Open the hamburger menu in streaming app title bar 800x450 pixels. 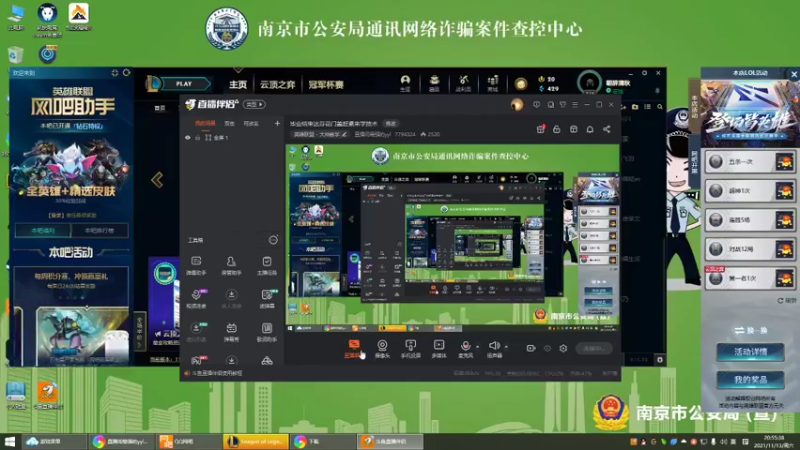click(575, 105)
